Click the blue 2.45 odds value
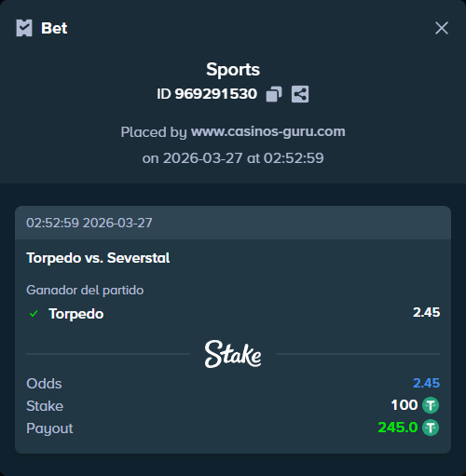Screen dimensions: 466x476 coord(426,383)
